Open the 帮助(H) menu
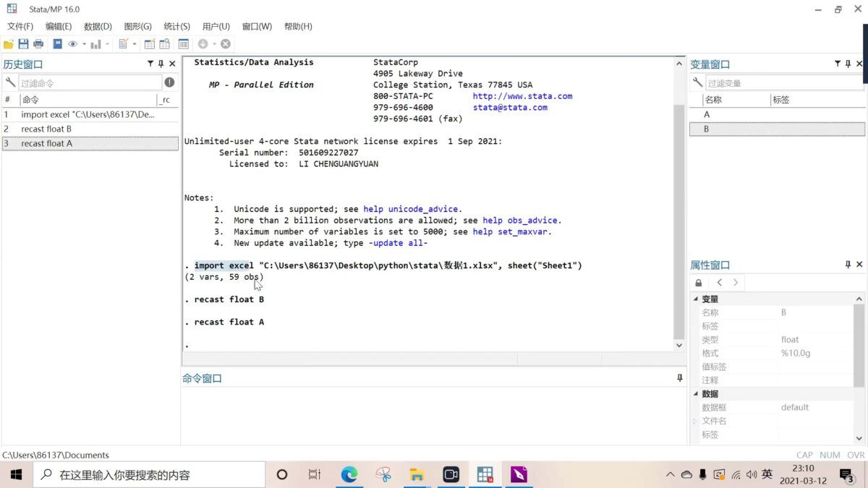 pos(298,27)
